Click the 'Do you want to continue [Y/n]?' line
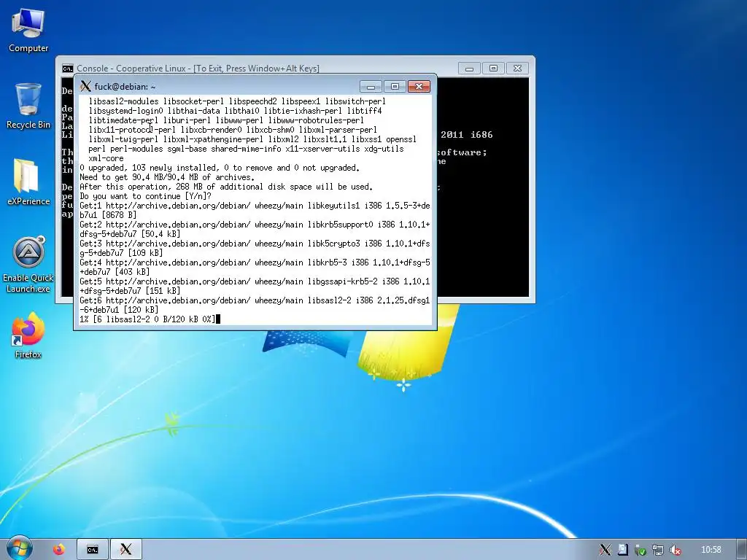747x560 pixels. click(145, 196)
